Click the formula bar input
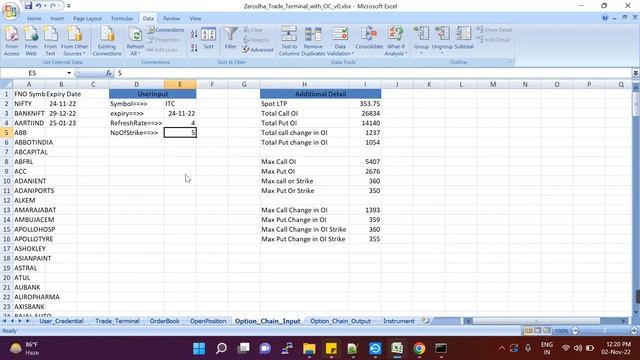This screenshot has height=360, width=640. click(373, 73)
